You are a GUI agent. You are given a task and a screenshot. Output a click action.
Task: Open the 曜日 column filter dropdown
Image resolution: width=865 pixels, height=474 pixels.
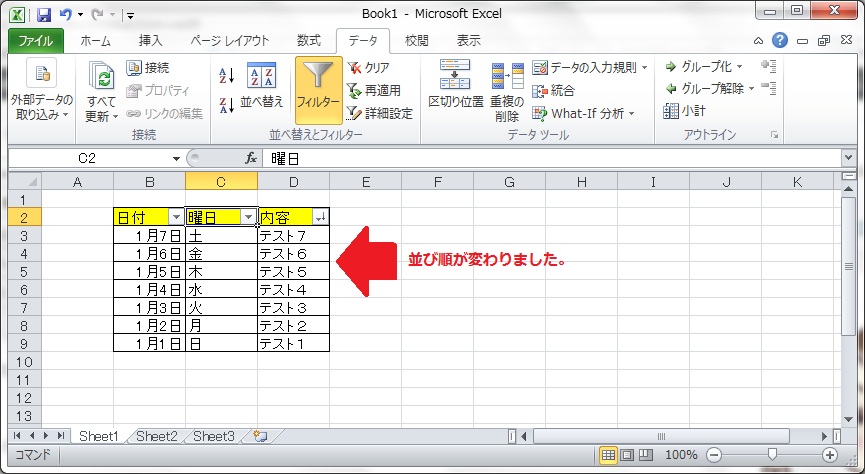pyautogui.click(x=249, y=217)
